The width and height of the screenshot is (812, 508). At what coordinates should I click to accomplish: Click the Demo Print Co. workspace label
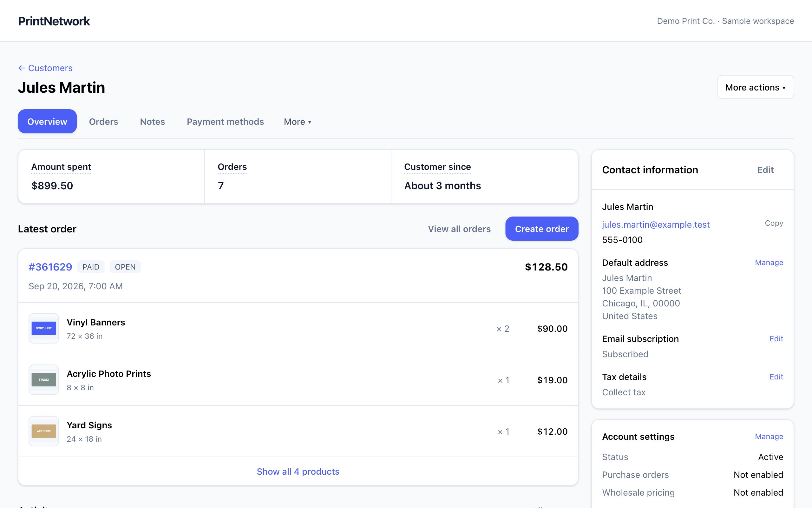tap(725, 21)
